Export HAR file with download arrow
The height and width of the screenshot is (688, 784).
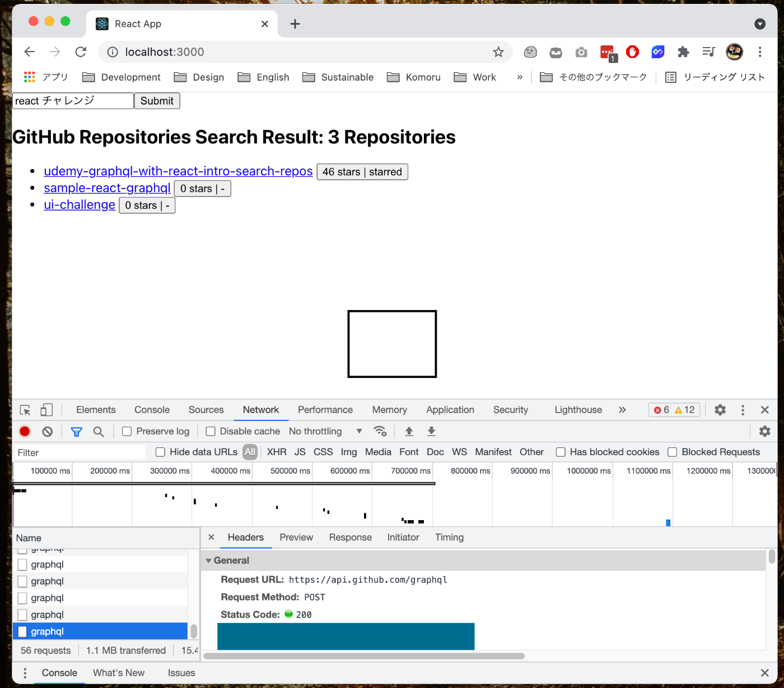431,431
